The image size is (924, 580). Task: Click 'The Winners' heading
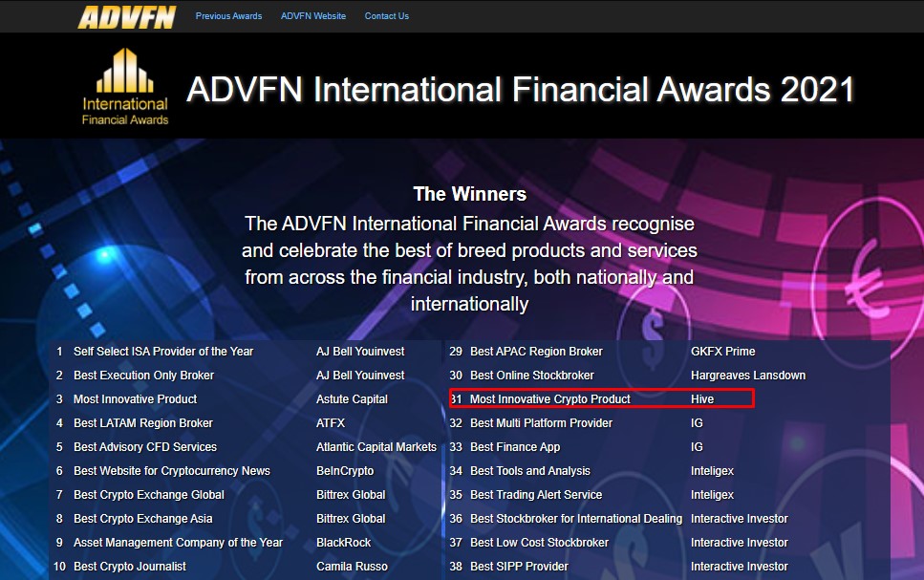click(470, 194)
